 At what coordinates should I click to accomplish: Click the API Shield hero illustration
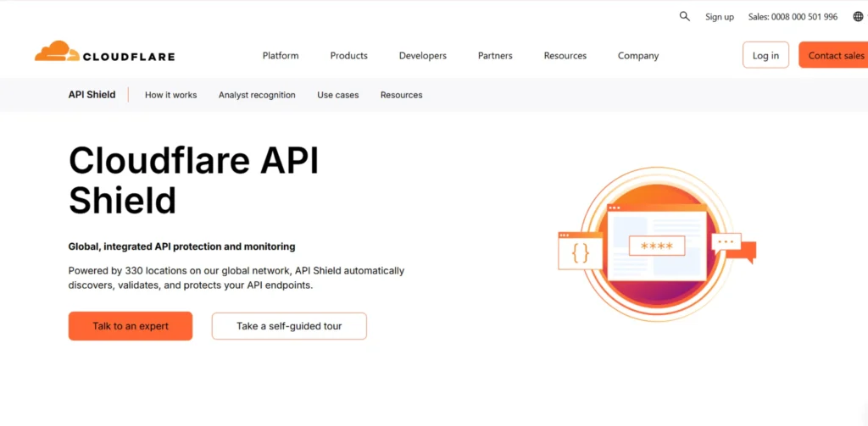point(657,244)
